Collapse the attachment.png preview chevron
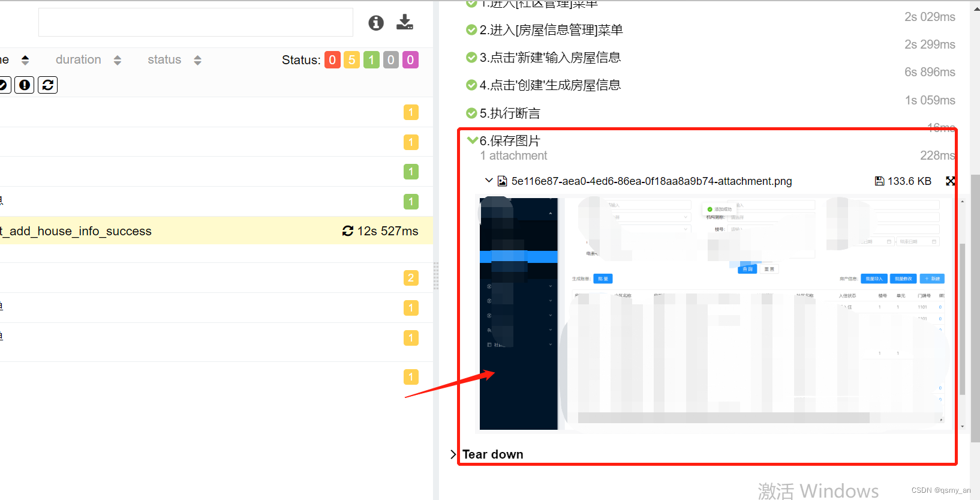The image size is (980, 500). [x=489, y=181]
